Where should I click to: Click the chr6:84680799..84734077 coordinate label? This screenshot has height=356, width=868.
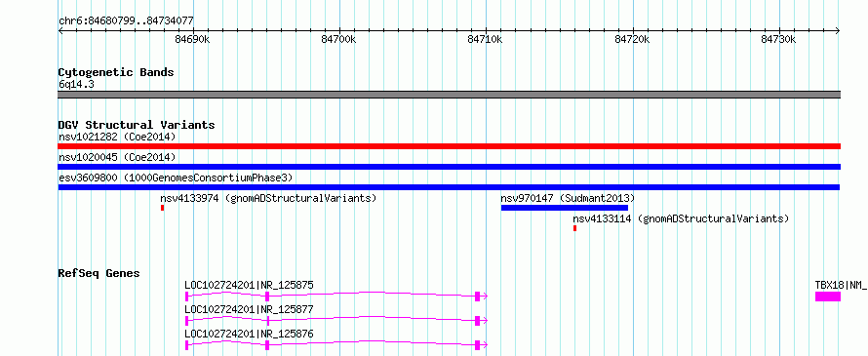126,20
